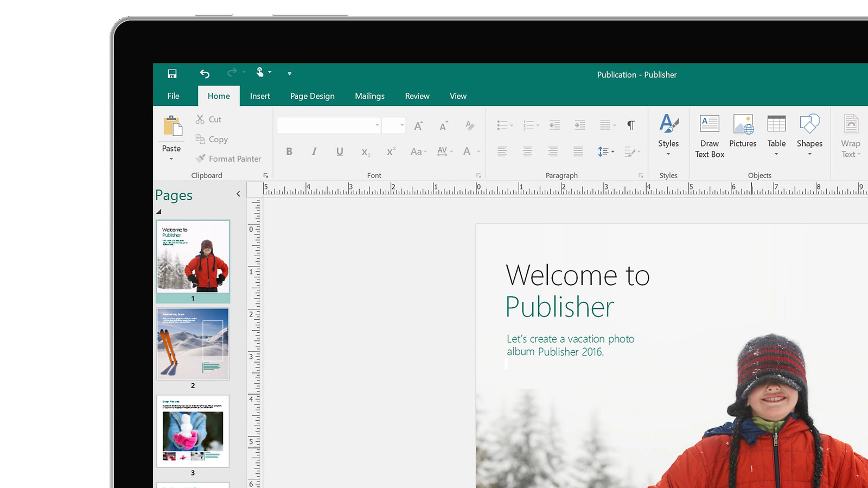Toggle paragraph marks display

[630, 125]
